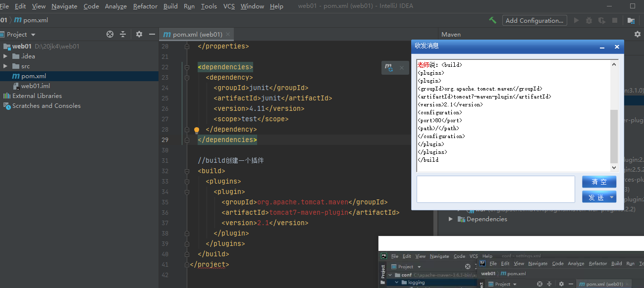The image size is (644, 288).
Task: Switch to pom.xml (web01) editor tab
Action: point(197,35)
